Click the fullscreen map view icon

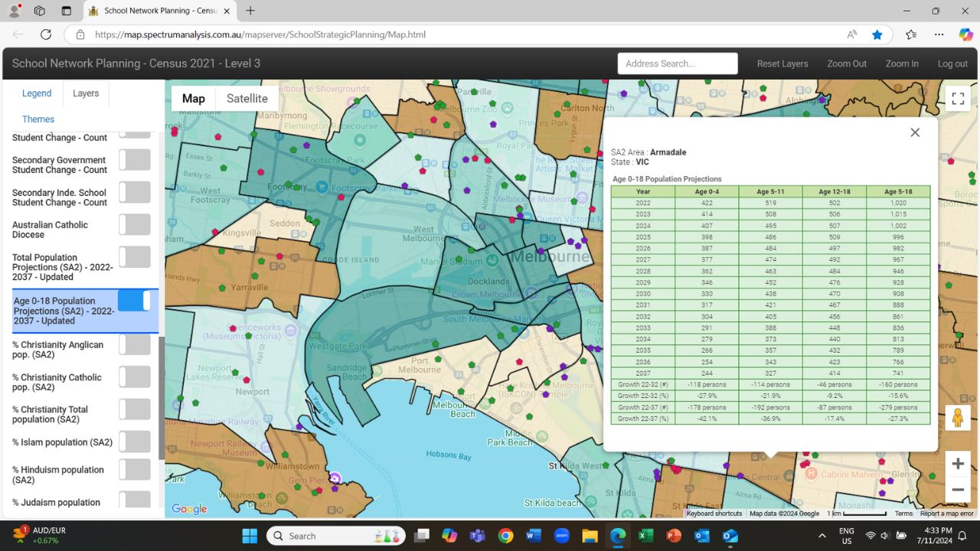point(958,98)
